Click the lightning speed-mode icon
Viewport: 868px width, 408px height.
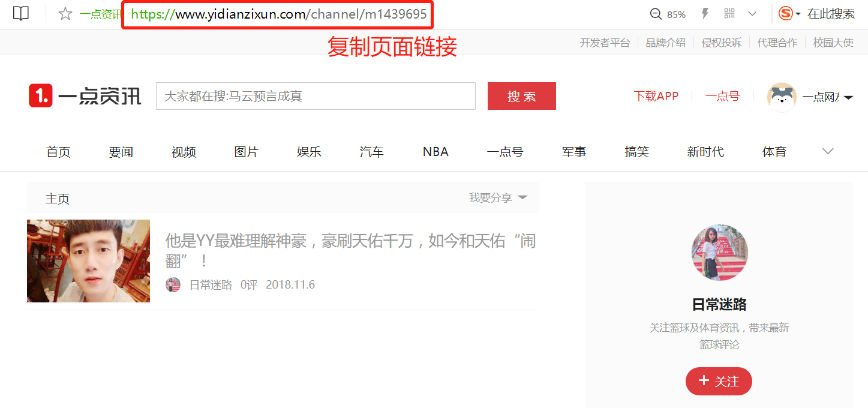click(705, 14)
